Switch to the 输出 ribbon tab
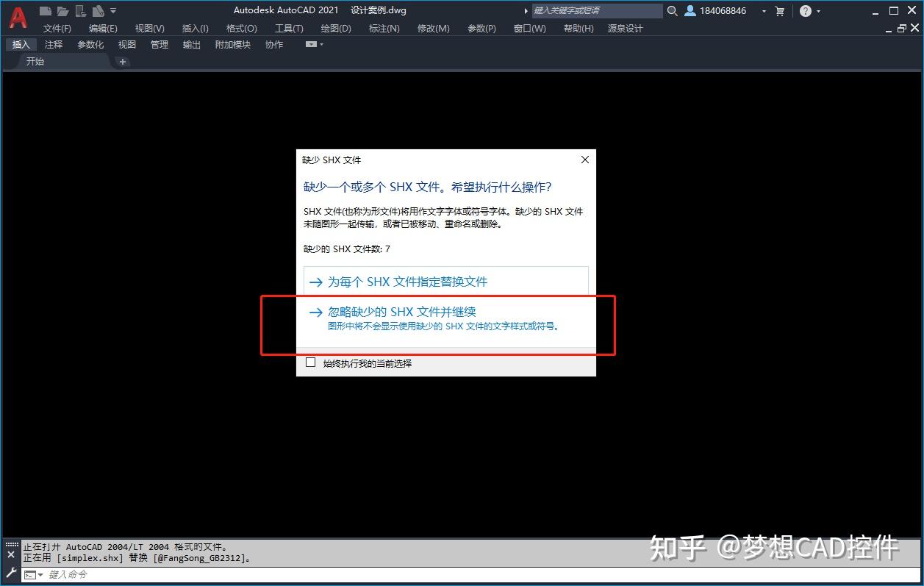 [192, 45]
